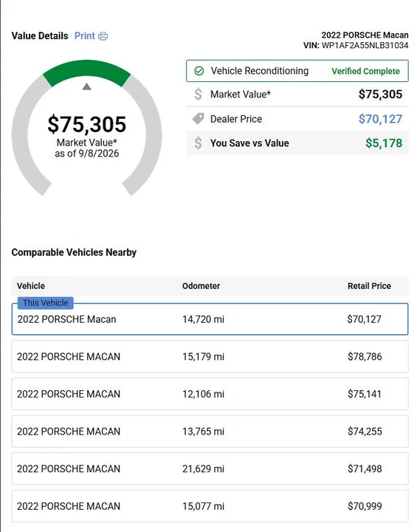Click the 13,765 mi odometer value

point(203,432)
